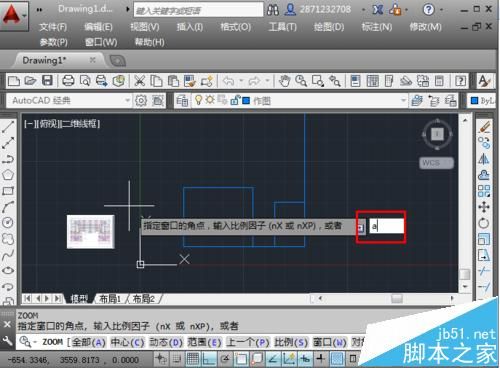The height and width of the screenshot is (368, 500).
Task: Pick the Scale tool
Action: coord(484,239)
